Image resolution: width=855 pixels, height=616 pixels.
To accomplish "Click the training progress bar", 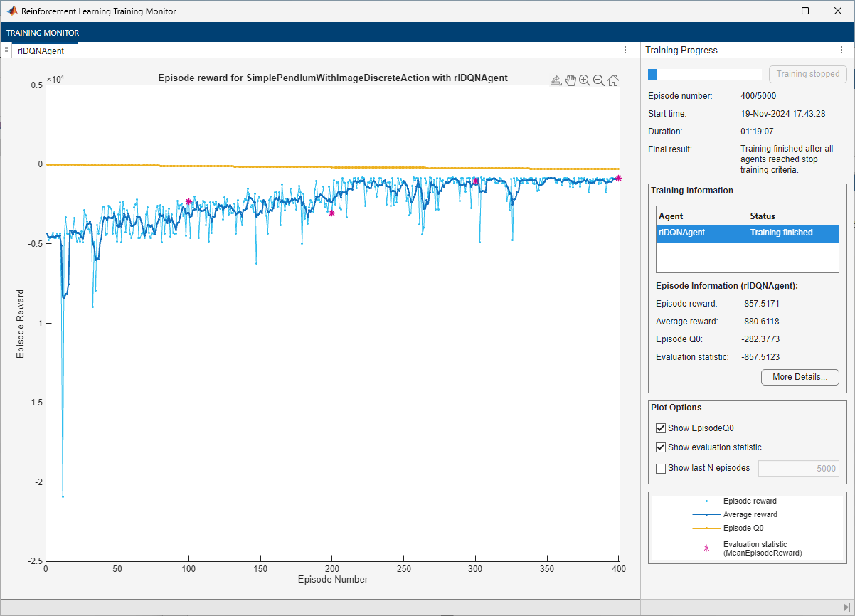I will 704,74.
